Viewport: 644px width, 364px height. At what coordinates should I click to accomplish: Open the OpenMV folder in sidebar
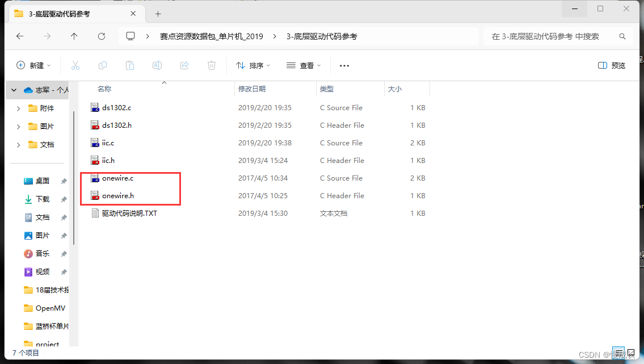click(45, 308)
